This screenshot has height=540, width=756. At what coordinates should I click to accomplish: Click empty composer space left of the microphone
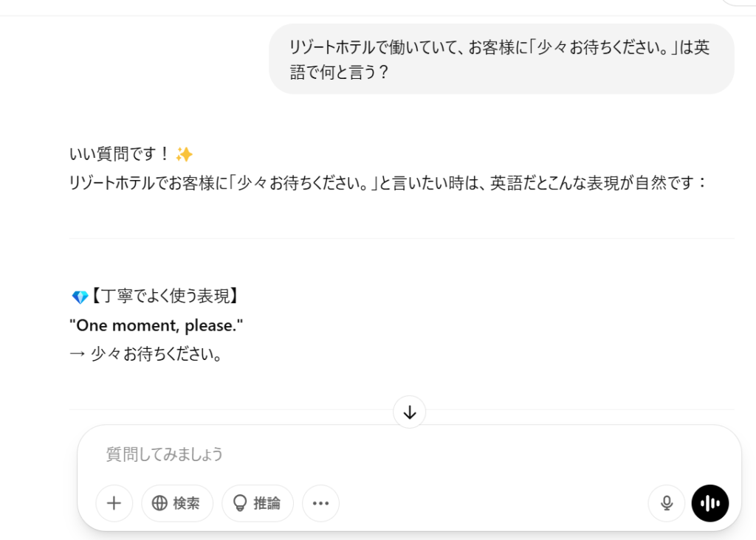(492, 503)
